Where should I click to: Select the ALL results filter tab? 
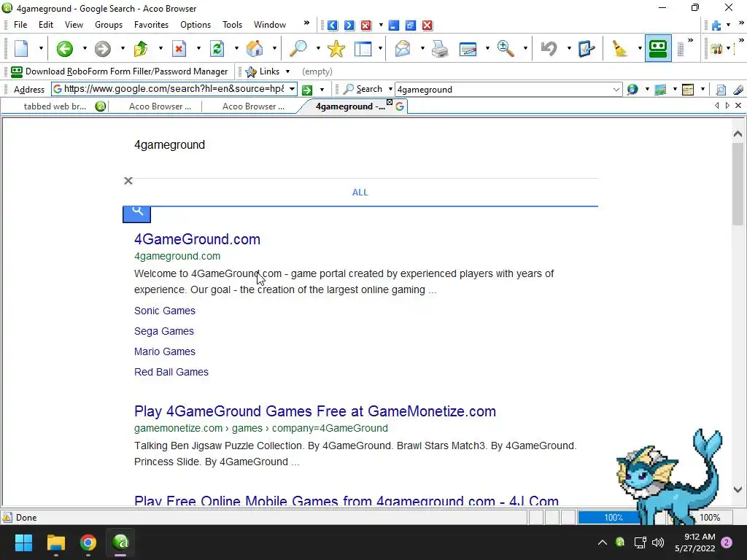click(360, 192)
